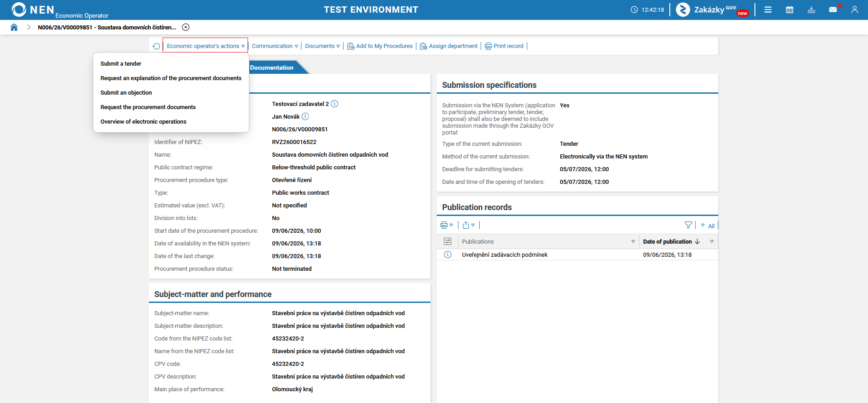868x403 pixels.
Task: Go to the home page icon
Action: 14,27
